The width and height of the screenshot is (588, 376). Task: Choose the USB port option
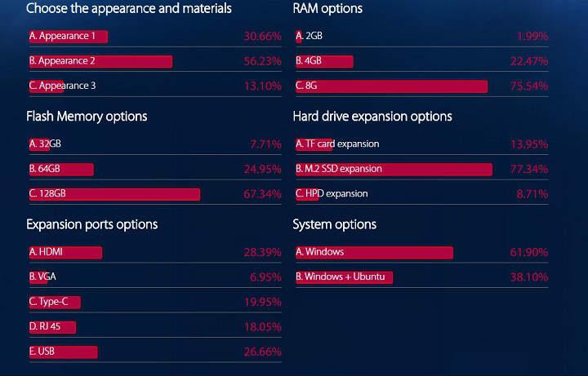pyautogui.click(x=62, y=352)
